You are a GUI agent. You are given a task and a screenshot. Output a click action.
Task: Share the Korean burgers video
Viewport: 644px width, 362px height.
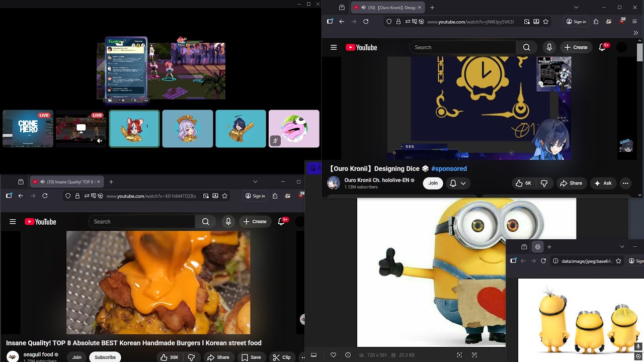tap(218, 357)
